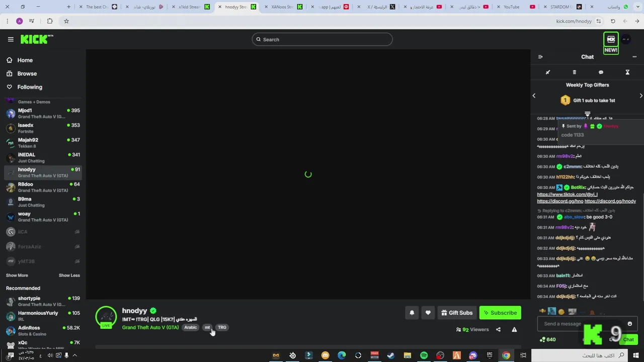
Task: Go to next leaderboard with right chevron
Action: [641, 96]
